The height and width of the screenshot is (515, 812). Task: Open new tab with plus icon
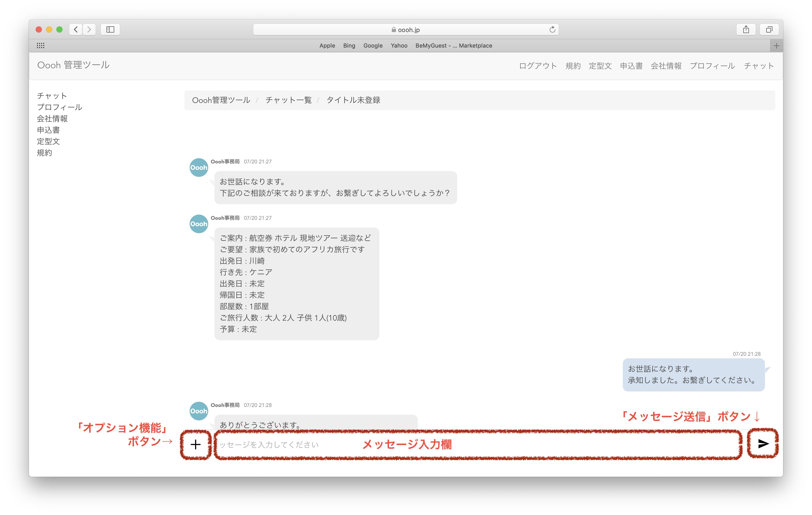click(x=777, y=46)
